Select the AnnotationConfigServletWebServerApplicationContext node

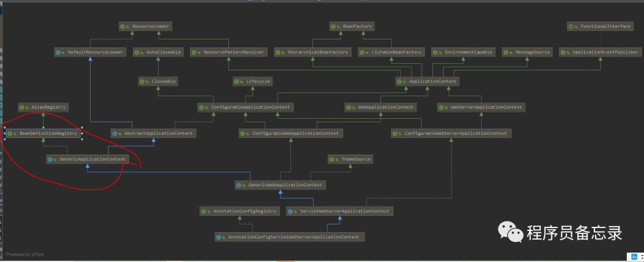[x=290, y=237]
